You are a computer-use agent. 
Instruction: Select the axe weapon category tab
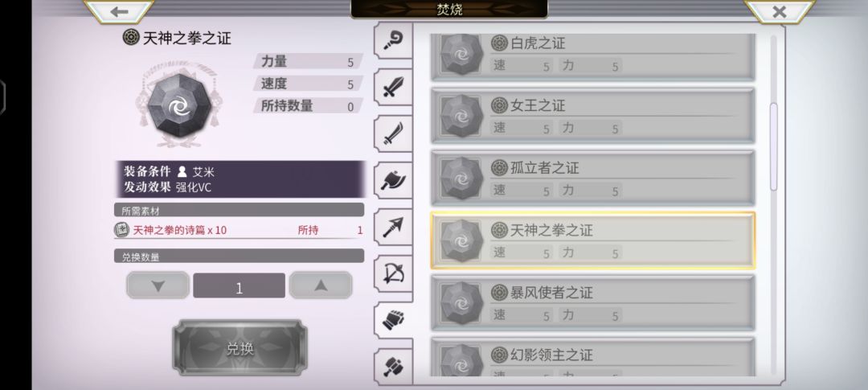point(394,180)
